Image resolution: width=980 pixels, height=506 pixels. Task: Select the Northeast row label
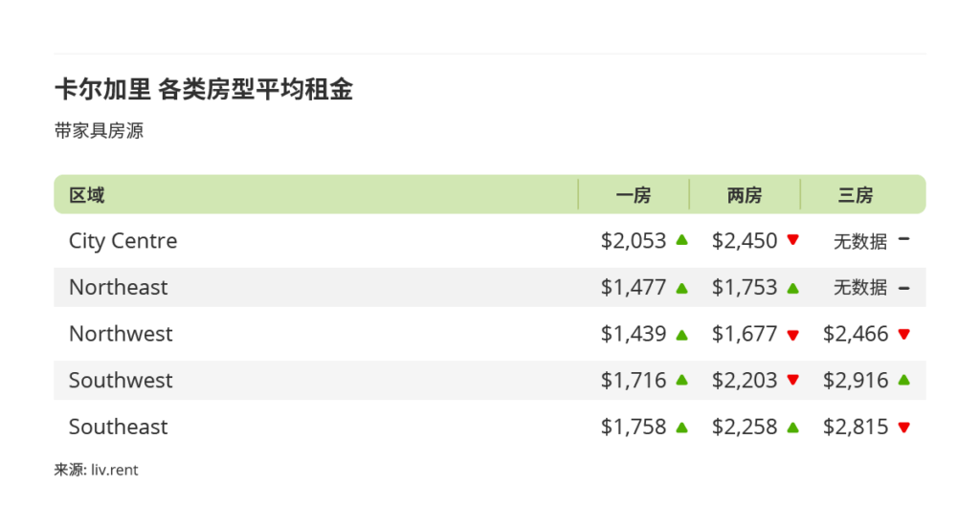[118, 287]
